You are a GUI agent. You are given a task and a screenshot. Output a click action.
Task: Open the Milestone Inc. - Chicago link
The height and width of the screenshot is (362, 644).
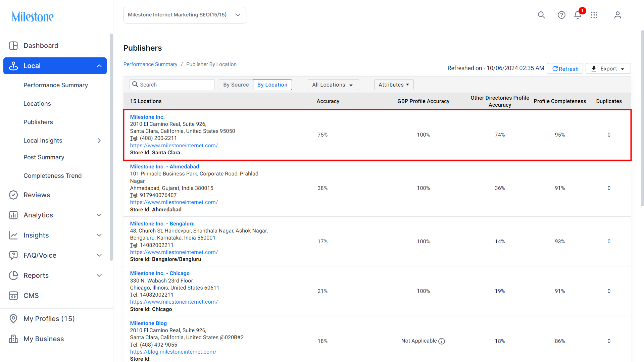tap(160, 273)
